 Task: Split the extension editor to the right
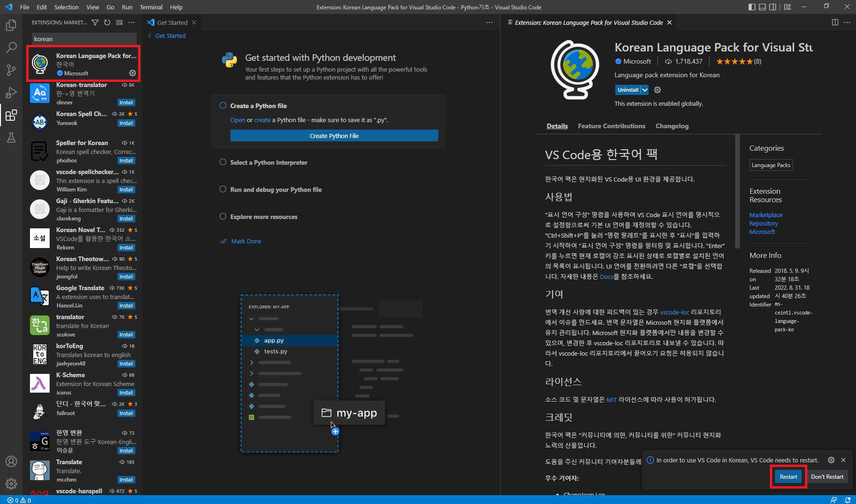click(x=835, y=22)
